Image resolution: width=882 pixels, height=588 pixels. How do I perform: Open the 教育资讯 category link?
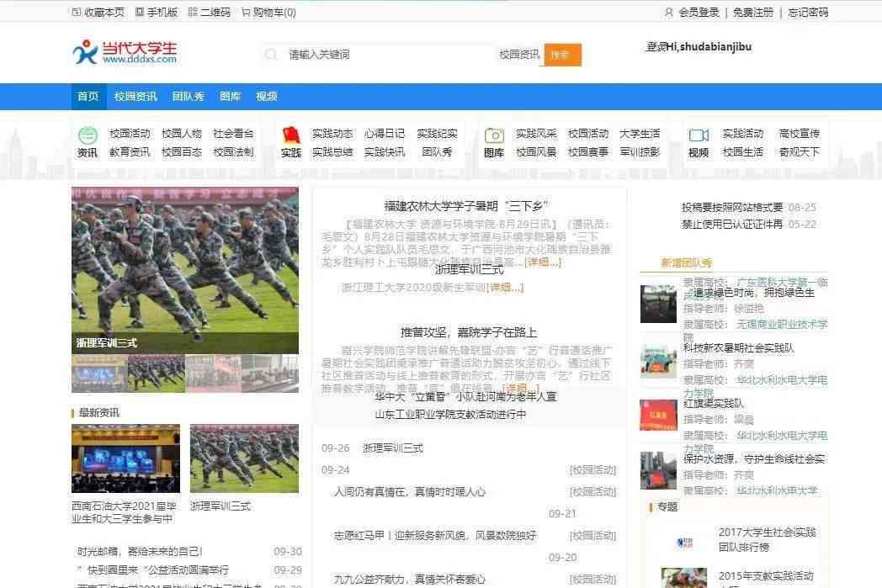(130, 151)
